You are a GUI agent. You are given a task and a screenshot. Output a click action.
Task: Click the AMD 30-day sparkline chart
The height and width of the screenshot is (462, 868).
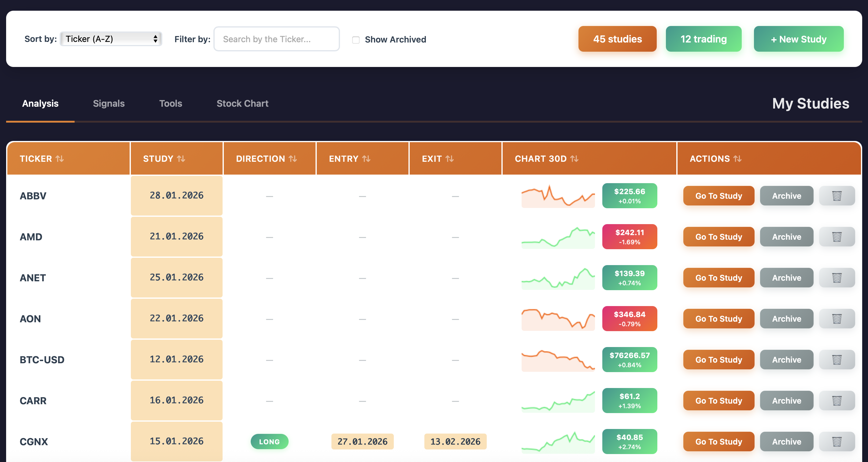pos(558,237)
